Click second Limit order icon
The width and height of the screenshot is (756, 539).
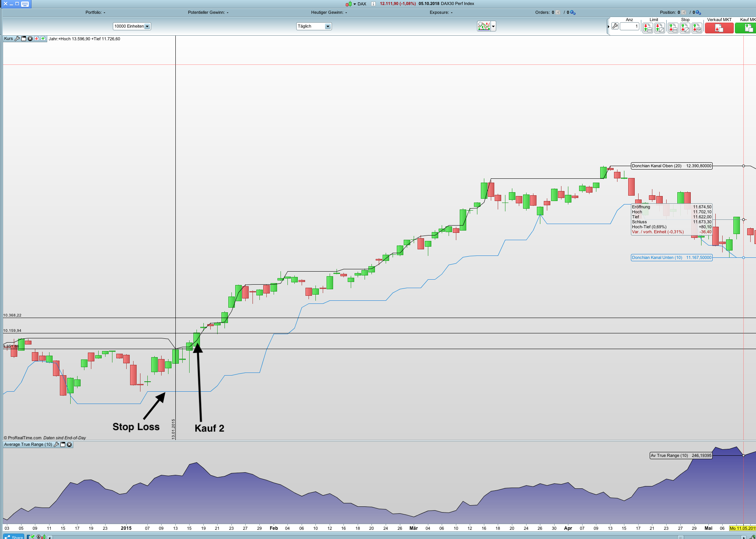[x=659, y=28]
